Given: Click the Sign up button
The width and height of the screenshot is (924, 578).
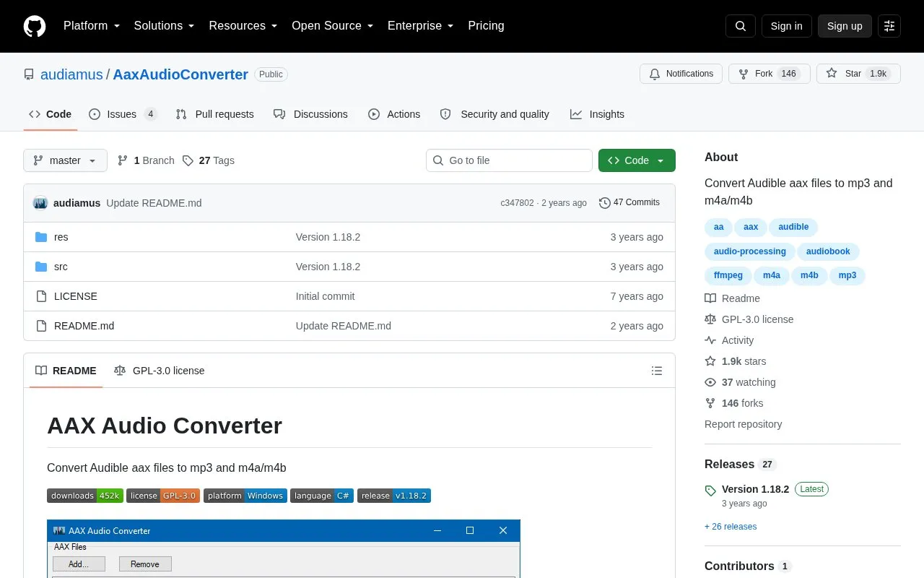Looking at the screenshot, I should (x=845, y=26).
